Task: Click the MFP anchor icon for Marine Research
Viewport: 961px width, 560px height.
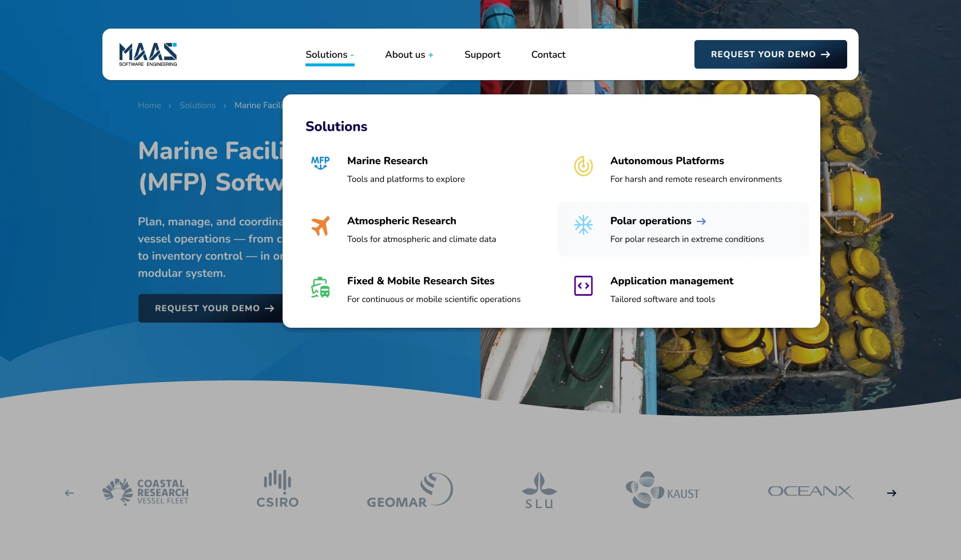Action: (x=320, y=164)
